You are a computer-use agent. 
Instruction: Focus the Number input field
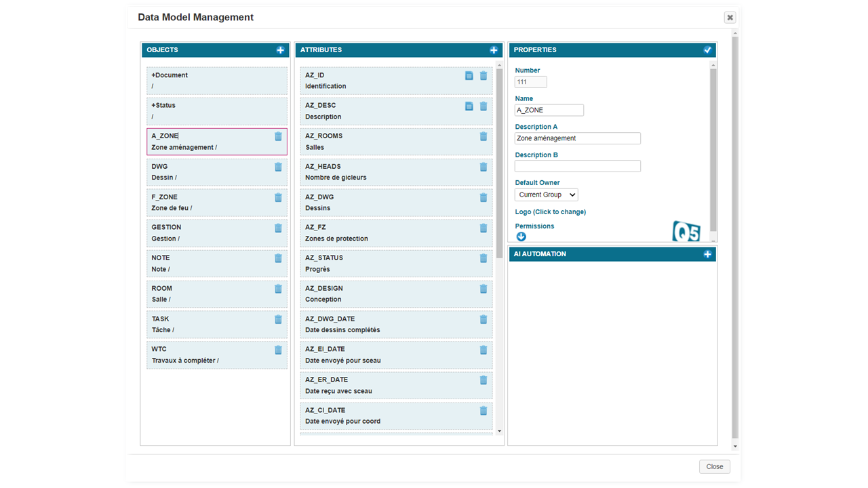(x=531, y=82)
